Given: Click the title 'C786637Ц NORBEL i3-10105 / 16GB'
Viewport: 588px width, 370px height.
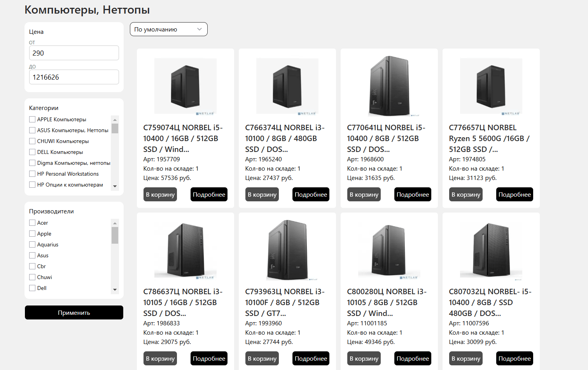Looking at the screenshot, I should point(183,302).
